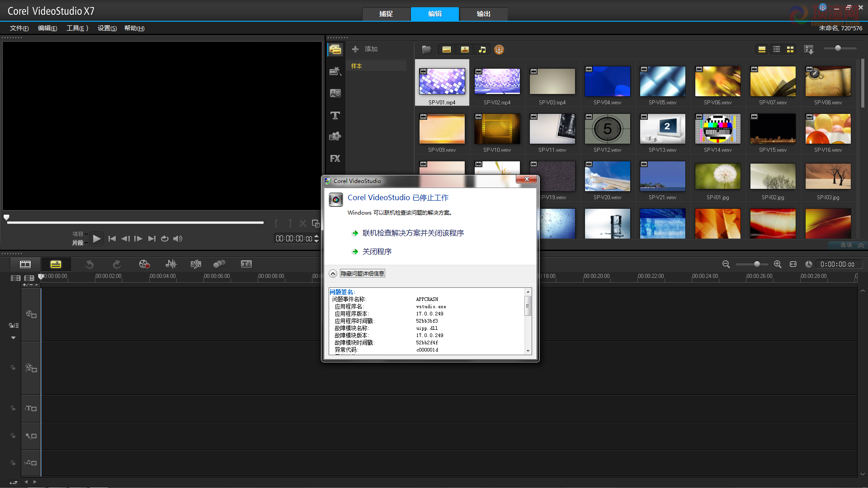Image resolution: width=868 pixels, height=488 pixels.
Task: Open the Title (T) library panel
Action: tap(335, 115)
